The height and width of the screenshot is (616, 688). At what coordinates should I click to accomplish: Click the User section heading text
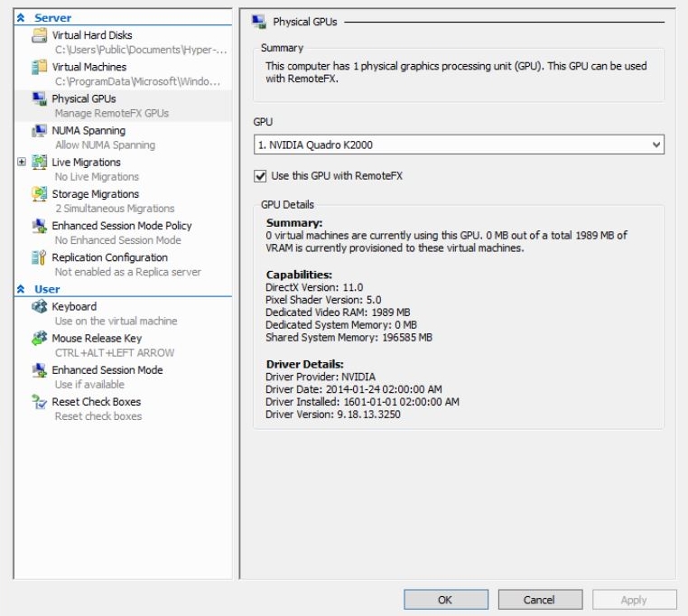click(47, 289)
